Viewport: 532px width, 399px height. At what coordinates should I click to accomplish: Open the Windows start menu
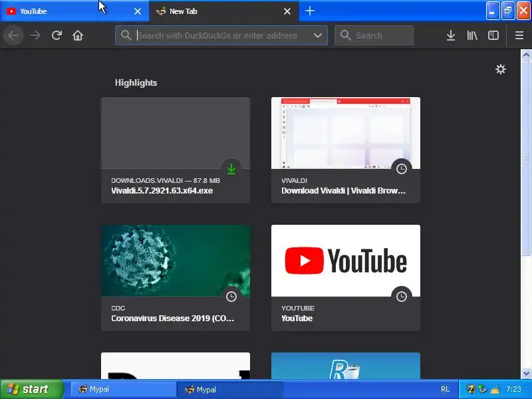32,389
